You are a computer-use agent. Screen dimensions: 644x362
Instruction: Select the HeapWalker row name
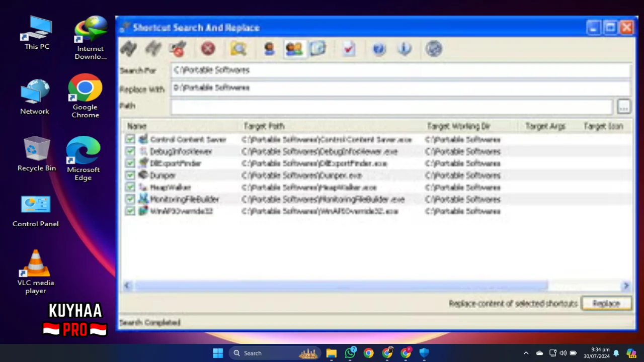tap(170, 187)
